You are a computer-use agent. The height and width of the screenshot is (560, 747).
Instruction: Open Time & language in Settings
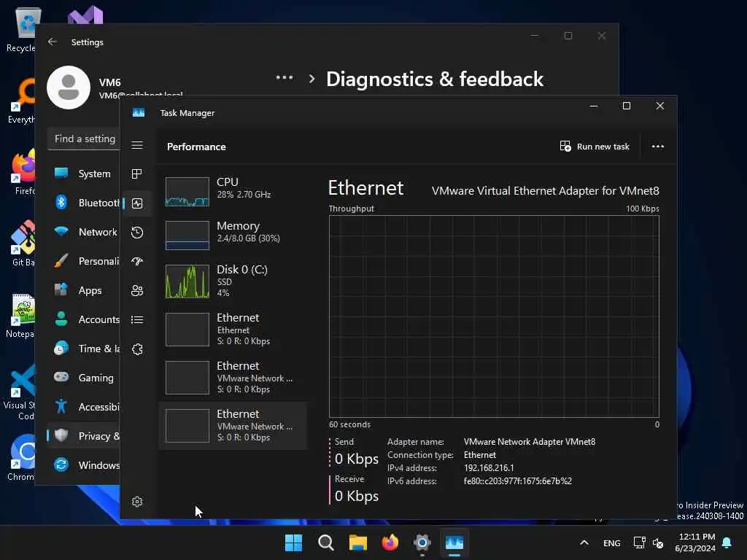[83, 349]
